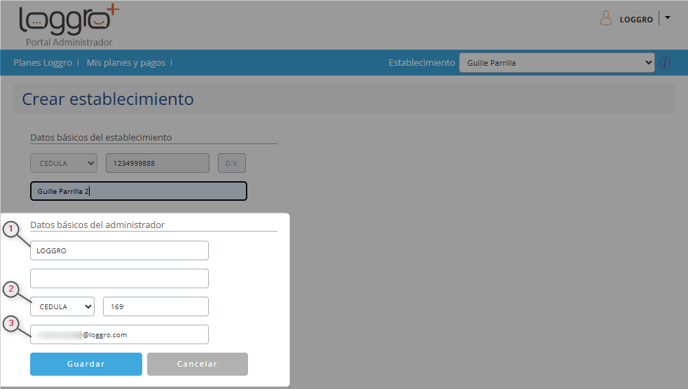Click the establishment ID field 1234999888
Viewport: 688px width, 389px height.
[158, 163]
